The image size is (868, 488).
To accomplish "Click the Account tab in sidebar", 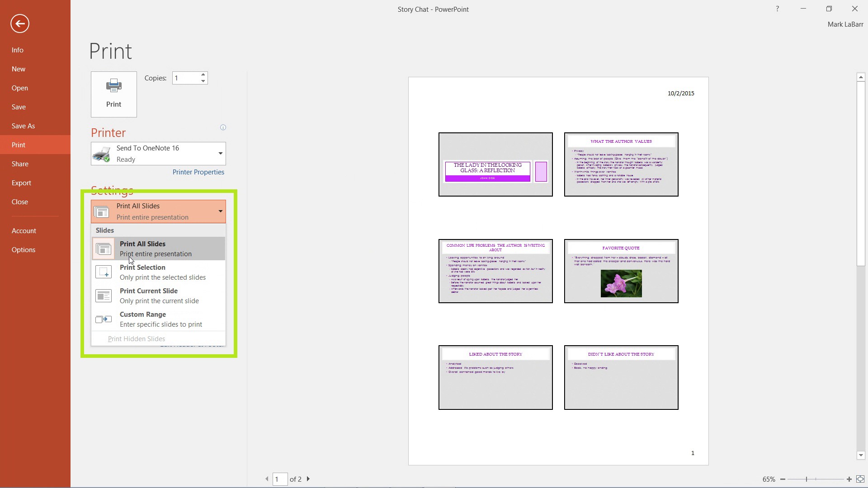I will pos(24,230).
